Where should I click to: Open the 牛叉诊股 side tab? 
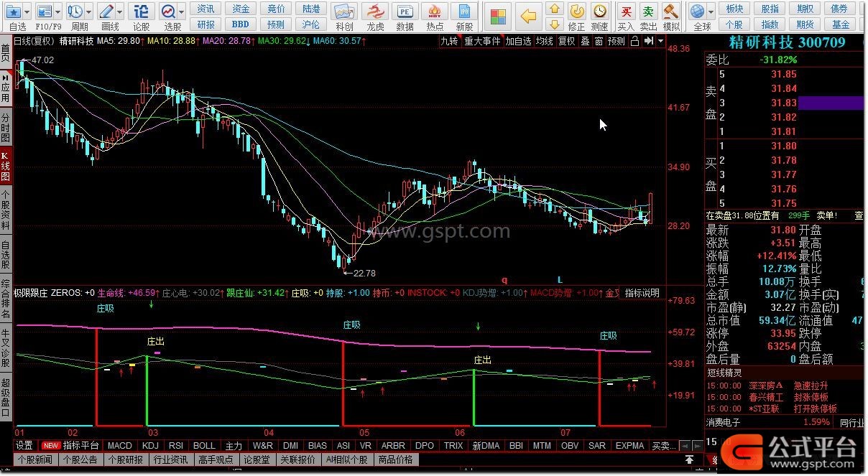click(x=6, y=349)
